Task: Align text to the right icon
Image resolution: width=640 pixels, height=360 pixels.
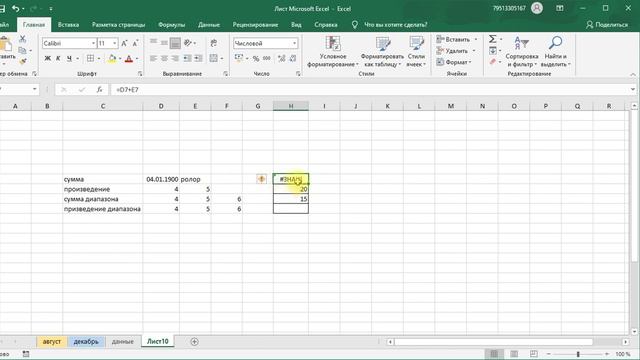Action: pos(175,58)
